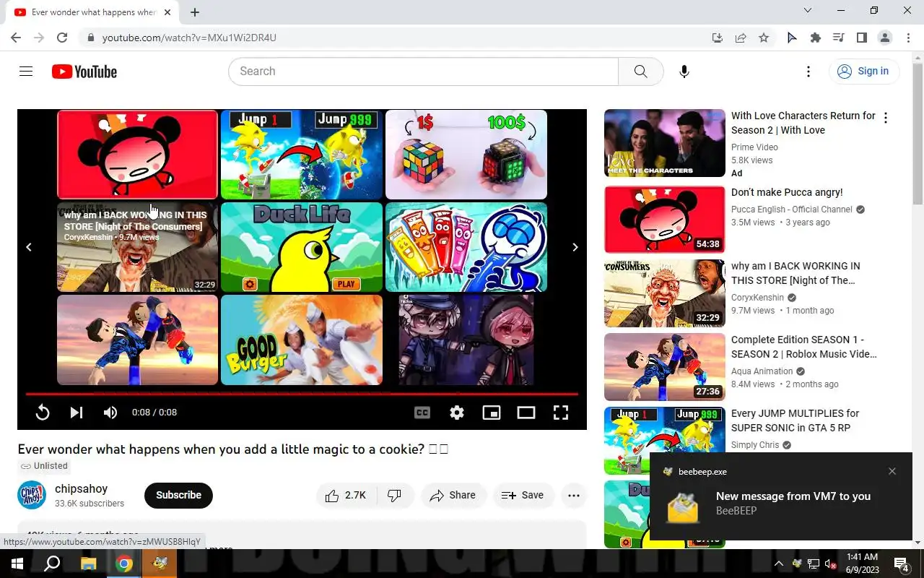Open File Explorer from the taskbar
924x578 pixels.
88,564
